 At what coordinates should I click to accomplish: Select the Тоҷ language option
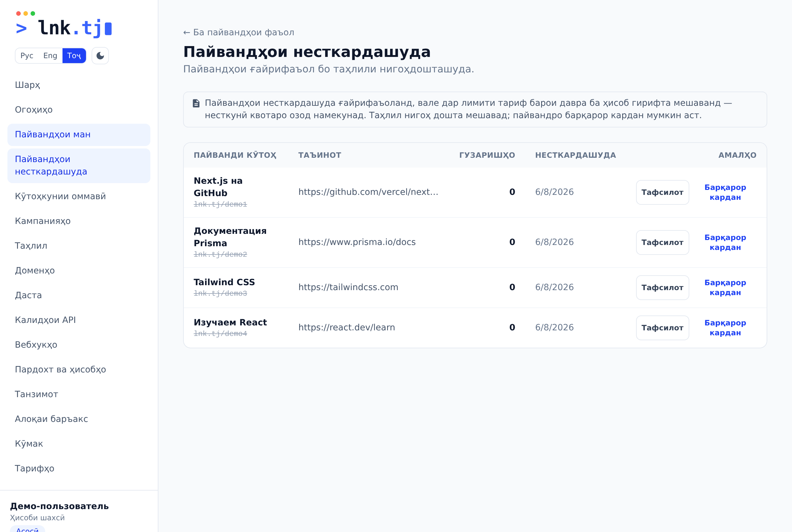(74, 56)
